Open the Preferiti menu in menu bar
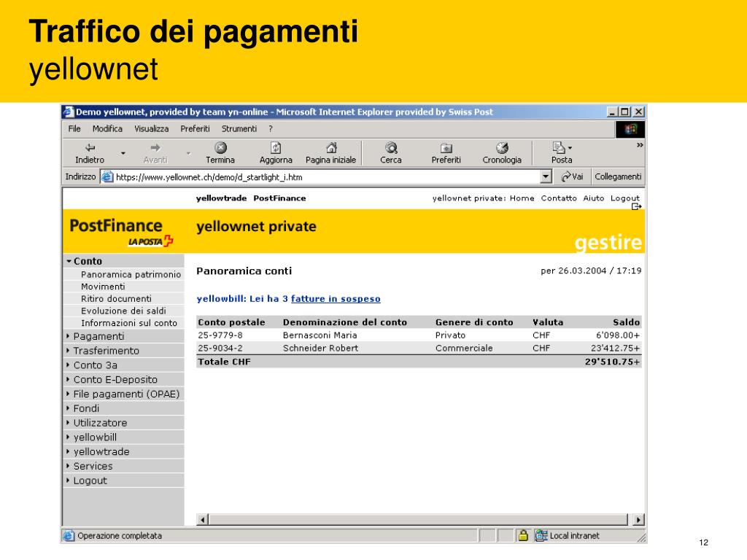This screenshot has width=747, height=560. pyautogui.click(x=195, y=128)
